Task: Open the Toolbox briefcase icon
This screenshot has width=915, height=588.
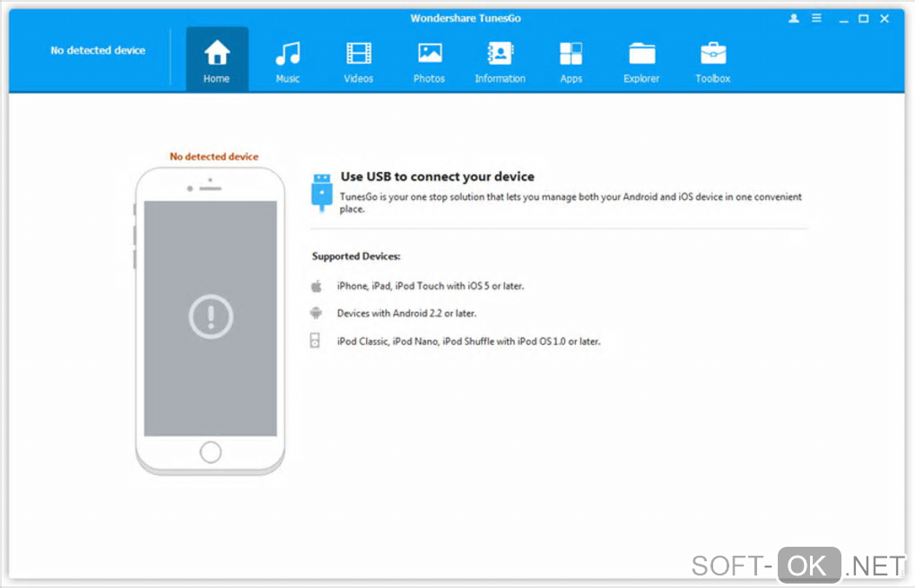Action: click(713, 53)
